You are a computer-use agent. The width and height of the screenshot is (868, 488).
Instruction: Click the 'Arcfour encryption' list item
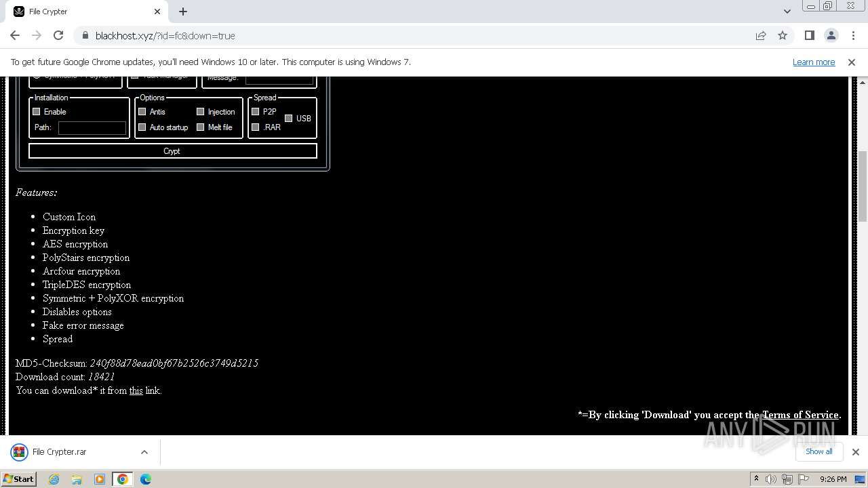(x=81, y=271)
